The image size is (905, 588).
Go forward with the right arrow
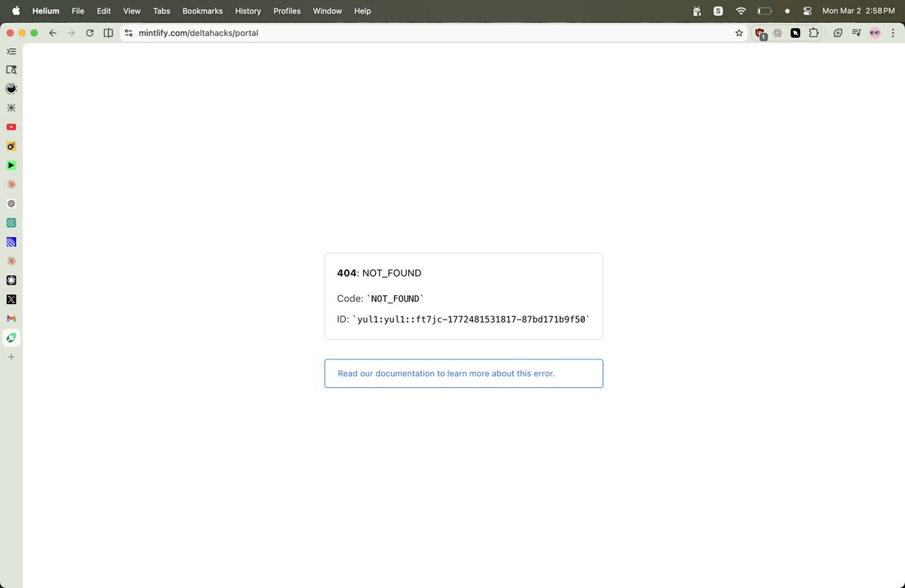click(71, 33)
